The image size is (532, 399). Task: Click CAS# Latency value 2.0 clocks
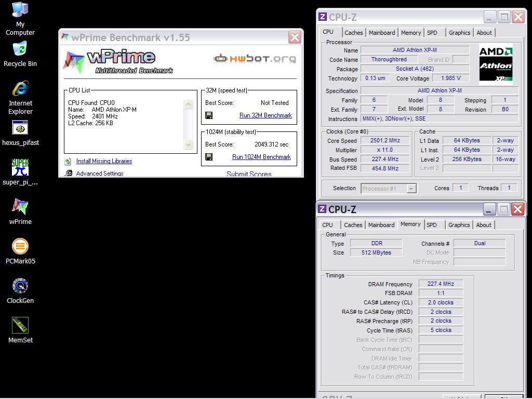point(441,302)
